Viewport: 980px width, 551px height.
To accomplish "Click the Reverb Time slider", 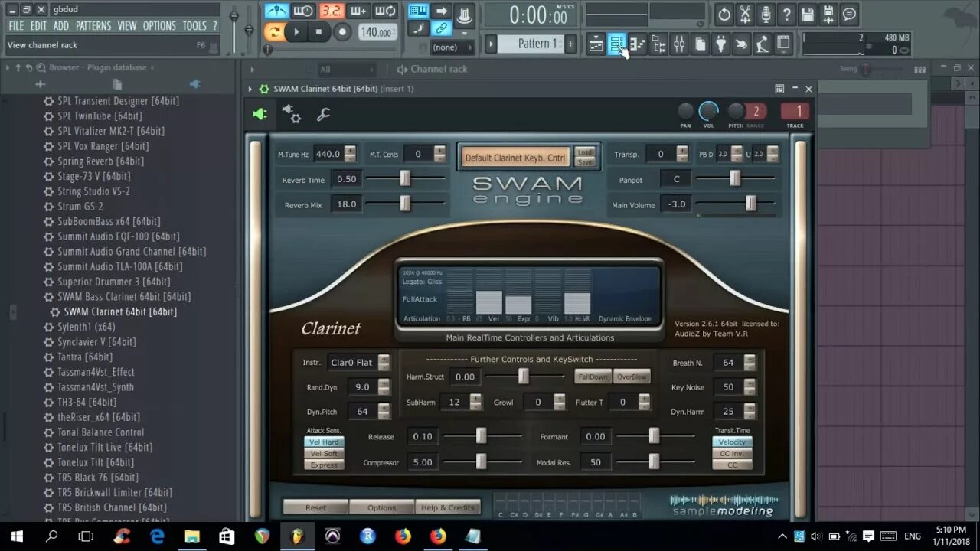I will coord(405,179).
